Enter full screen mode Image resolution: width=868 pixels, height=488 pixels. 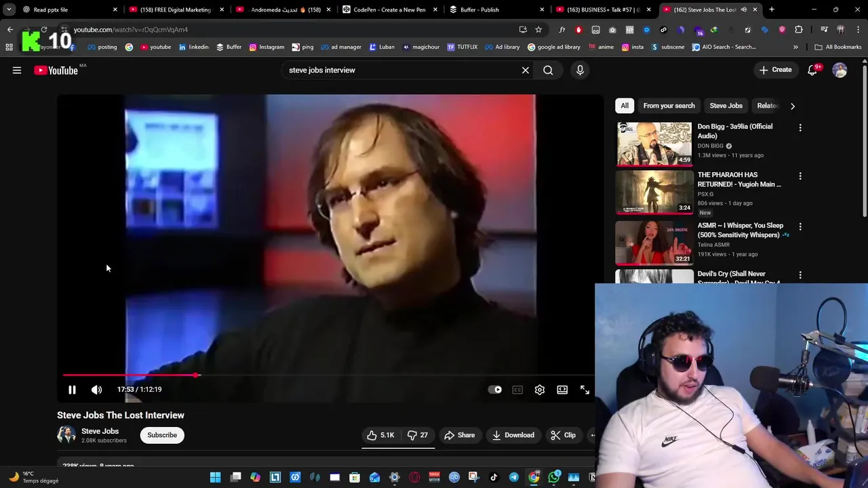pos(585,390)
